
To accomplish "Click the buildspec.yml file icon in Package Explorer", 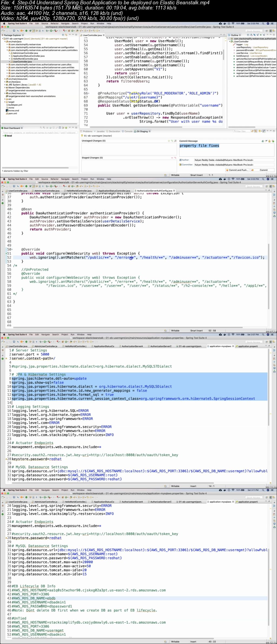I will click(x=7, y=105).
